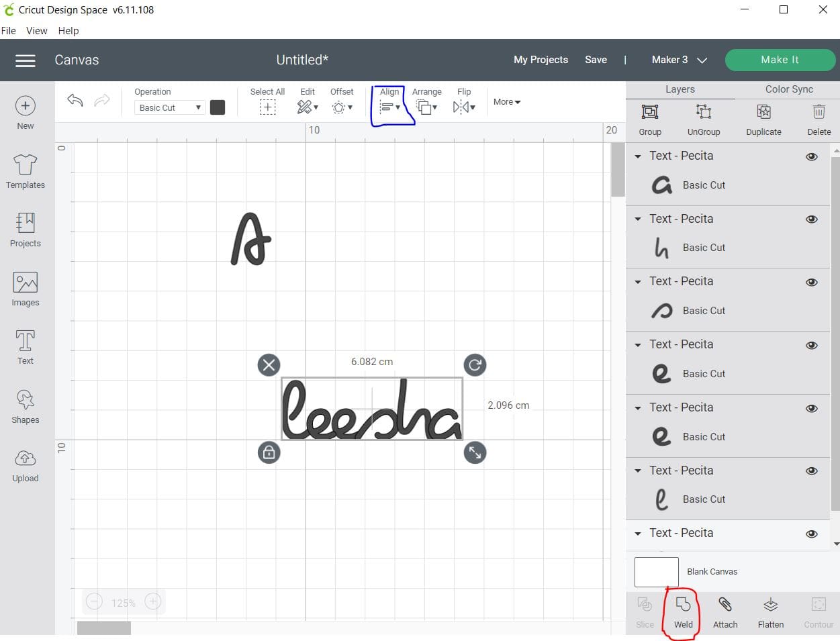840x641 pixels.
Task: Toggle the aspect ratio lock on selection
Action: [x=269, y=452]
